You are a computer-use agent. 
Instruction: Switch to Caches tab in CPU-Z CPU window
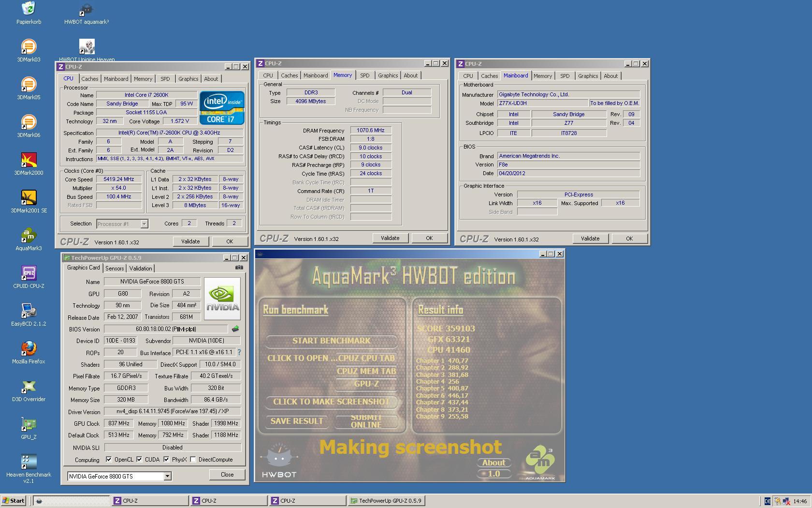(89, 79)
